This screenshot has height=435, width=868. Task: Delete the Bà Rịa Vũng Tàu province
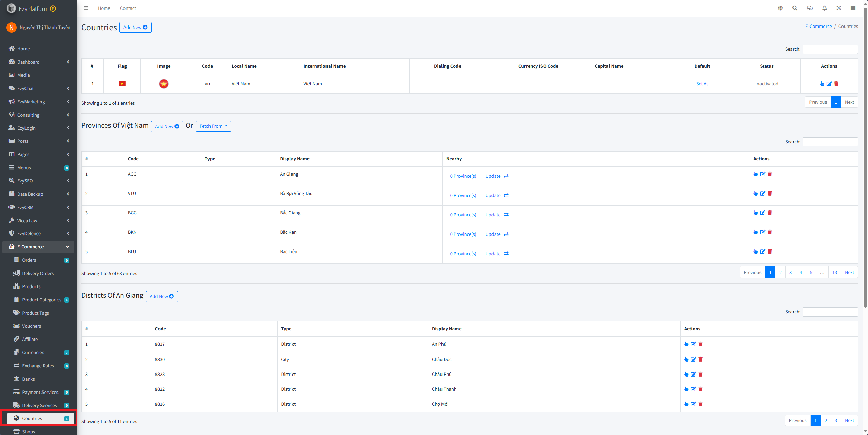coord(770,193)
